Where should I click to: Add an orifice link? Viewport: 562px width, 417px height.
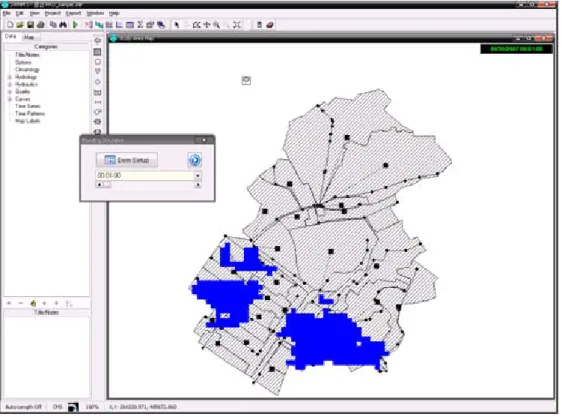point(97,122)
